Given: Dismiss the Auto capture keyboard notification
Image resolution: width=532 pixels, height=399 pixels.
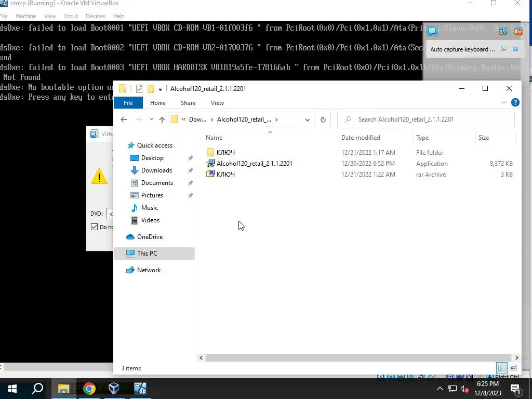Looking at the screenshot, I should (515, 49).
